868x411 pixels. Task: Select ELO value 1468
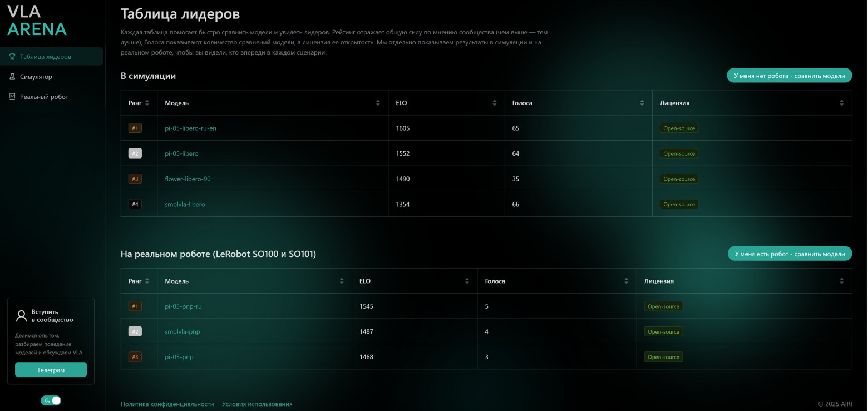click(x=367, y=357)
